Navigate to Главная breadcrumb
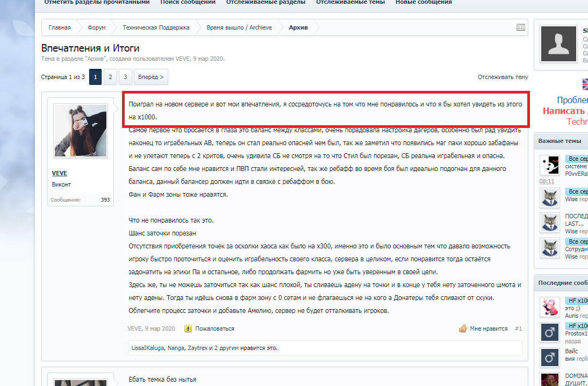The width and height of the screenshot is (588, 386). 59,27
